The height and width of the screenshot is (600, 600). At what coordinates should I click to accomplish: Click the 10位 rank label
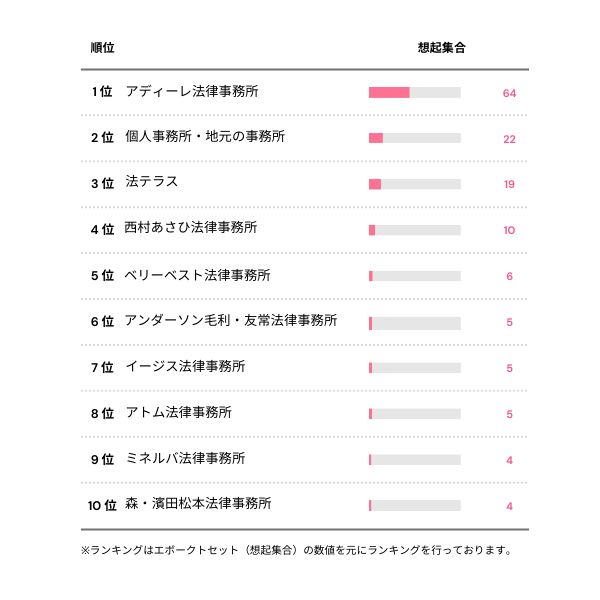102,506
